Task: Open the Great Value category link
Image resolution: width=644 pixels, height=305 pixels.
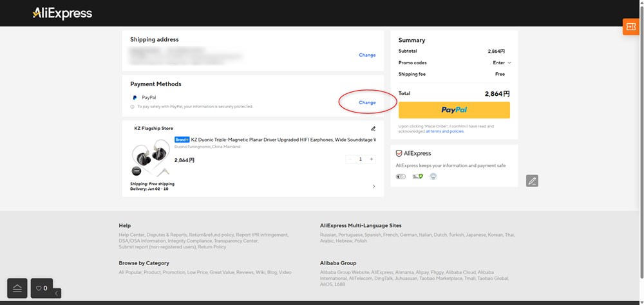Action: pyautogui.click(x=222, y=272)
